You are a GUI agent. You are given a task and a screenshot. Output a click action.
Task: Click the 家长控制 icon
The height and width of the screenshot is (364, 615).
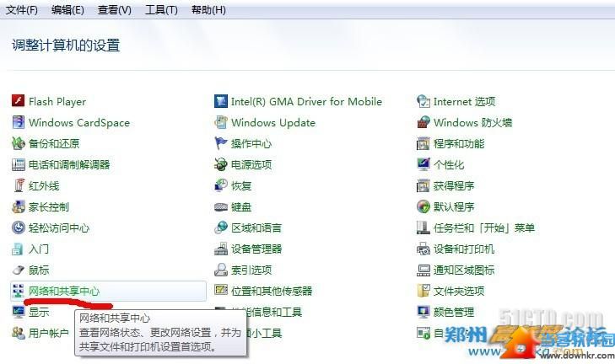click(x=18, y=206)
